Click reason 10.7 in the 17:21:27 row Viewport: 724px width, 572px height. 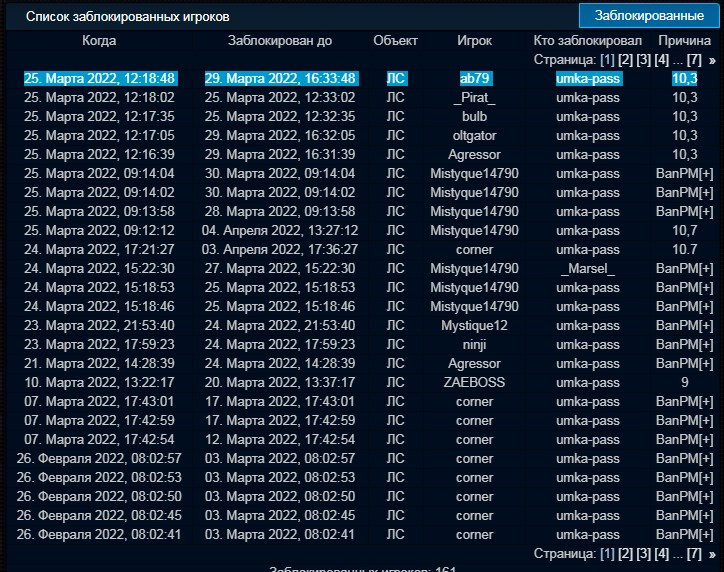pos(685,249)
